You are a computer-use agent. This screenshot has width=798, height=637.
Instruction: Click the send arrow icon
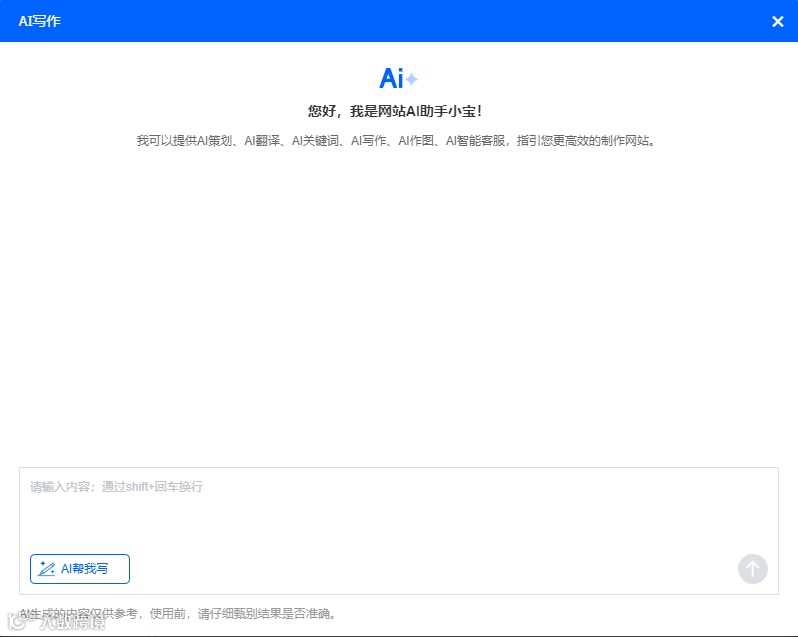pos(753,569)
